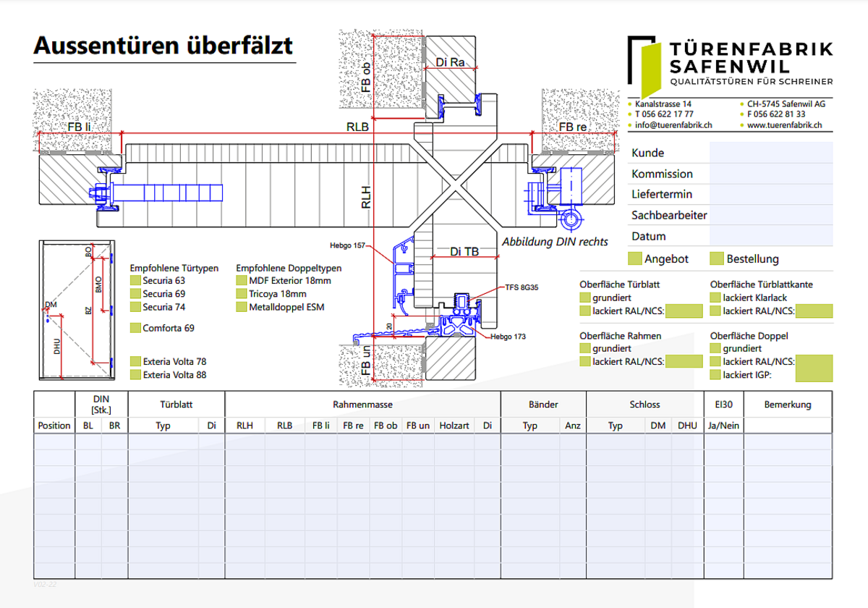Click the CH-5745 Safenwil AG text
Viewport: 868px width, 608px height.
pyautogui.click(x=786, y=104)
